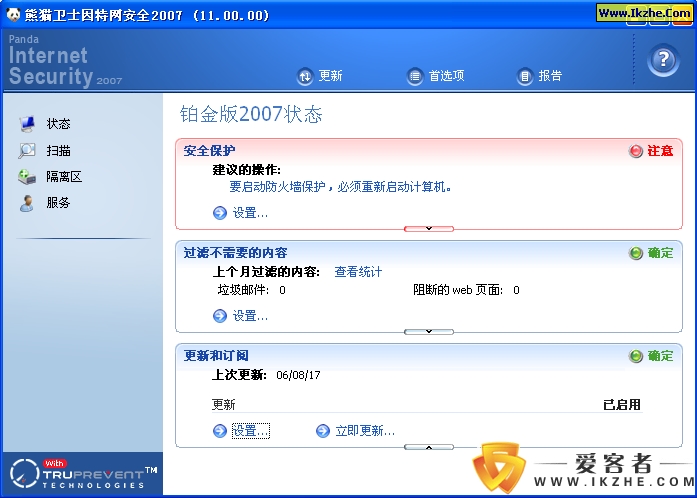
Task: Click the 阻断的 web 页面: 0 count
Action: [466, 290]
